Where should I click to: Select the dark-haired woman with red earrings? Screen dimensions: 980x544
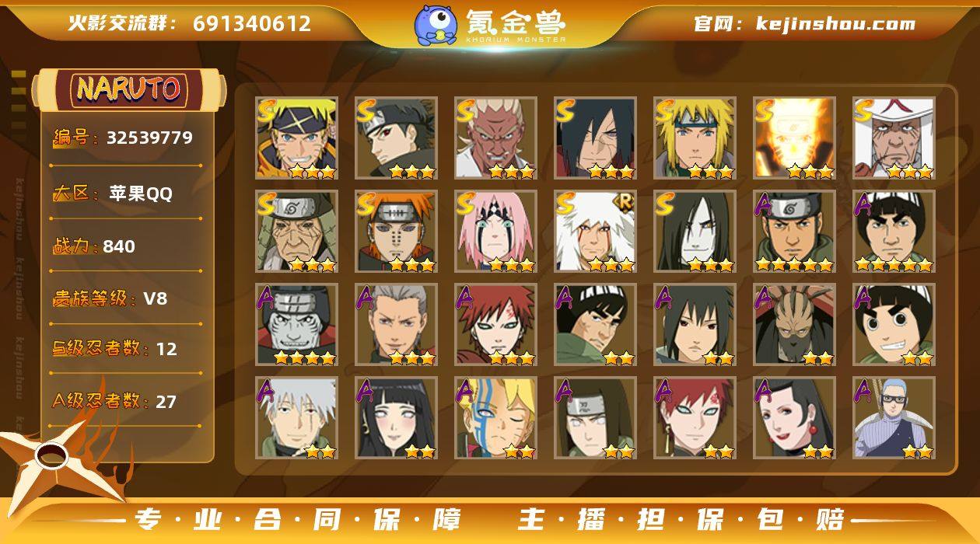tap(794, 418)
